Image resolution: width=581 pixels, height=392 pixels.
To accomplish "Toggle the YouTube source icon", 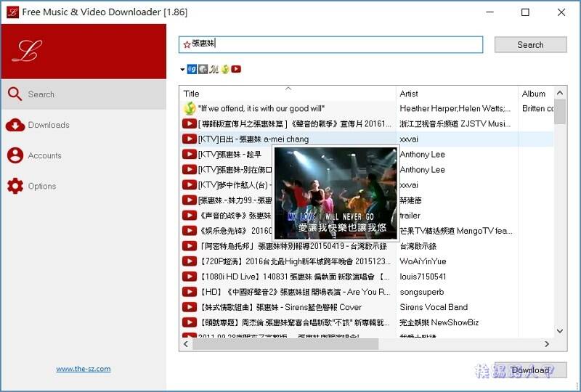I will (236, 69).
